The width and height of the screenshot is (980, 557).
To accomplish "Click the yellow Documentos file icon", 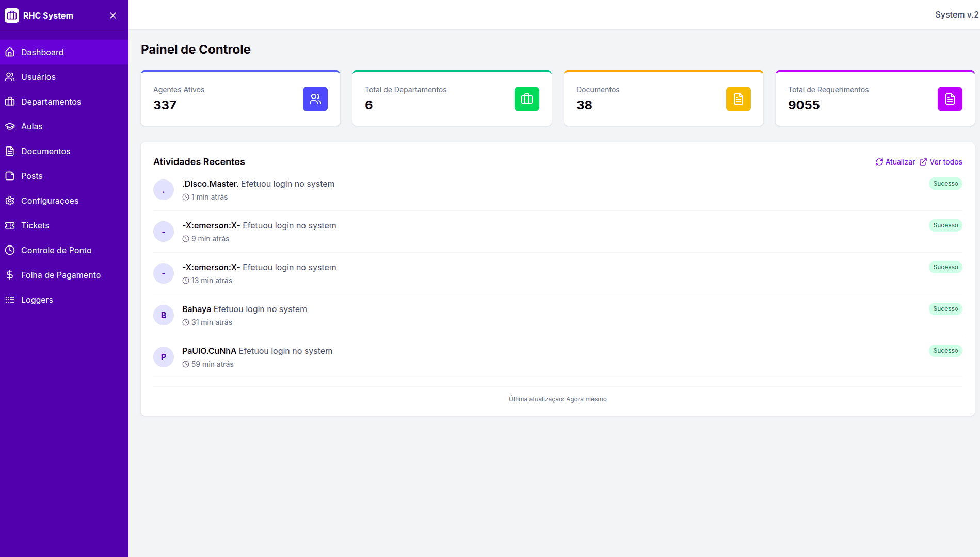I will (738, 99).
